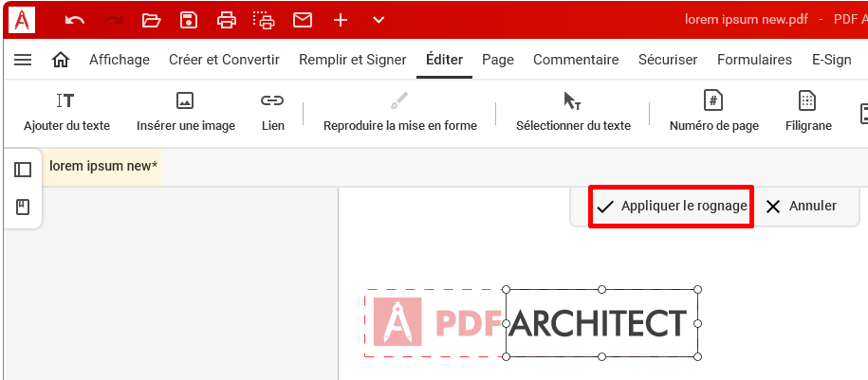Select the Éditer tab
The height and width of the screenshot is (380, 868).
click(445, 60)
